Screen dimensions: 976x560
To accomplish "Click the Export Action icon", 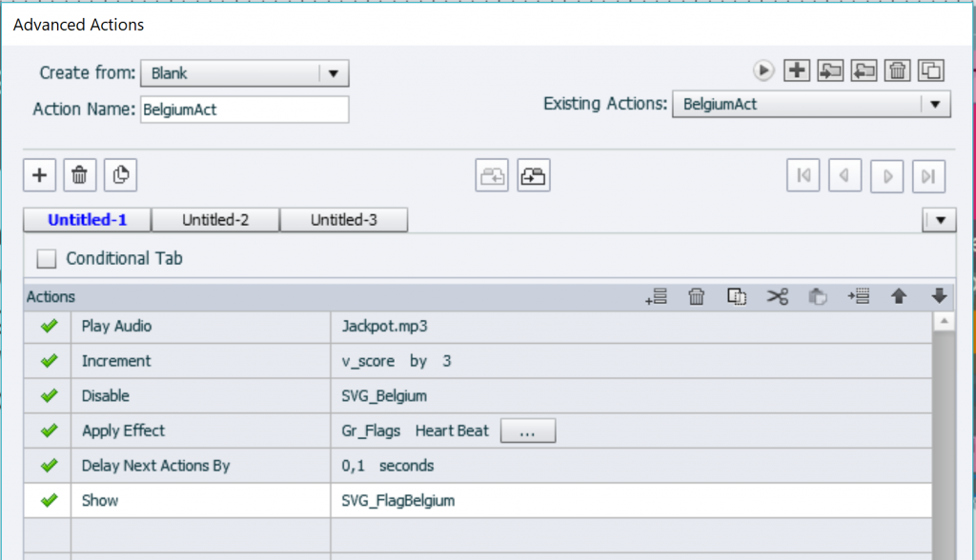I will click(864, 70).
